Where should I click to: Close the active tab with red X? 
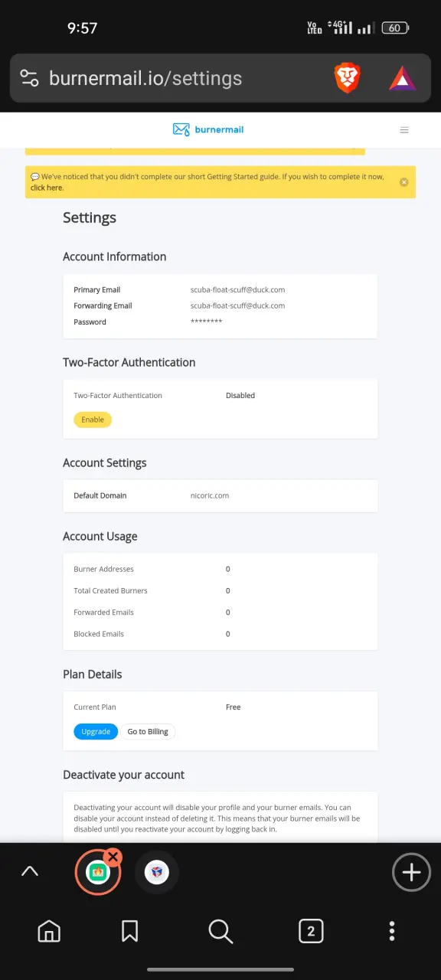click(x=113, y=857)
